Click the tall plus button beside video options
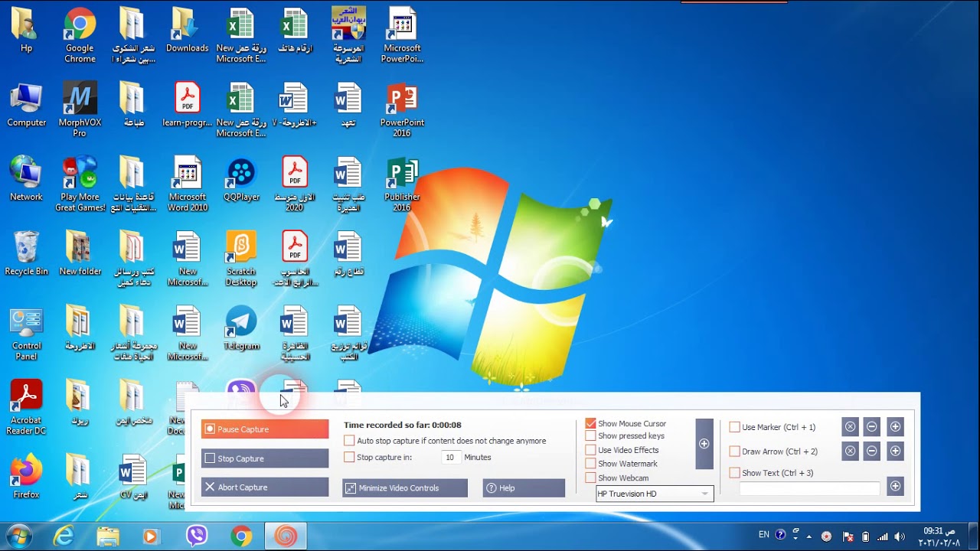The height and width of the screenshot is (551, 980). click(x=704, y=444)
